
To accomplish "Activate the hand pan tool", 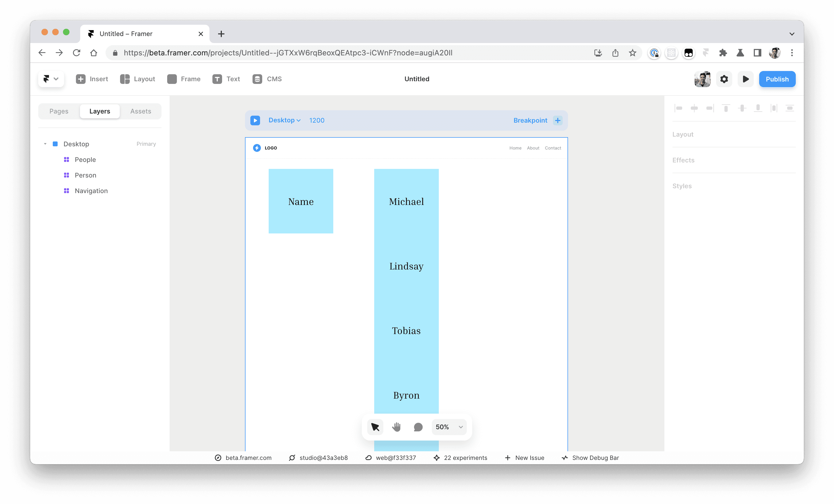I will 396,427.
